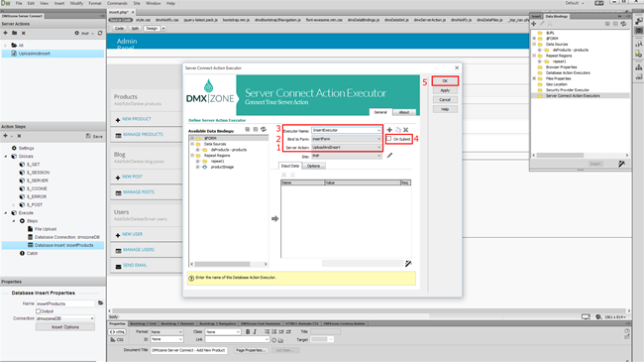Delete selected server action with X icon
This screenshot has width=644, height=362.
[24, 33]
